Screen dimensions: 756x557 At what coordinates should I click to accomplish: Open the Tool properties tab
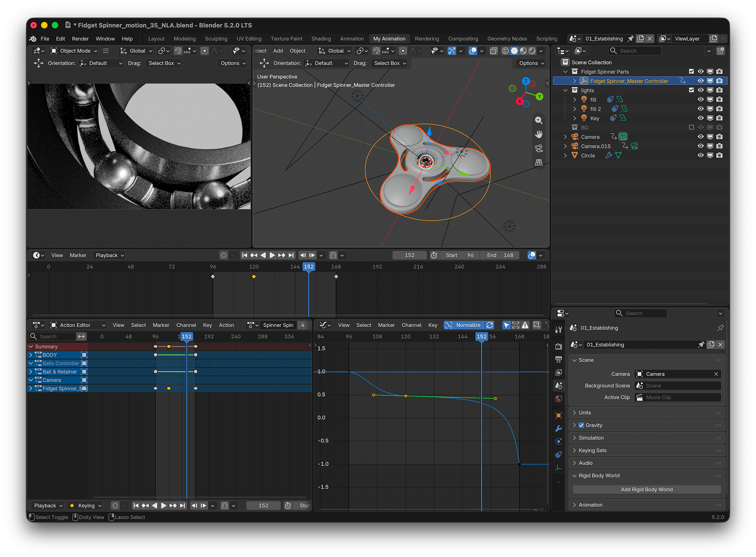point(558,330)
